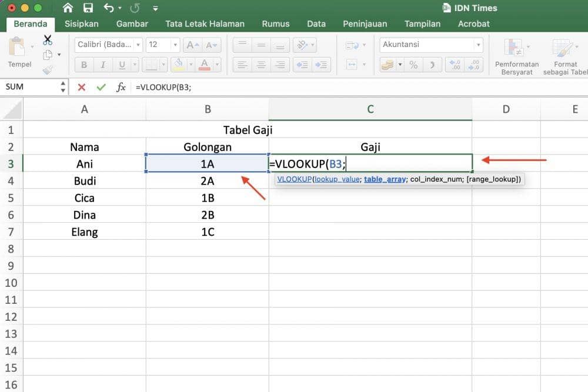Apply italic formatting
This screenshot has height=392, width=588.
pyautogui.click(x=103, y=65)
